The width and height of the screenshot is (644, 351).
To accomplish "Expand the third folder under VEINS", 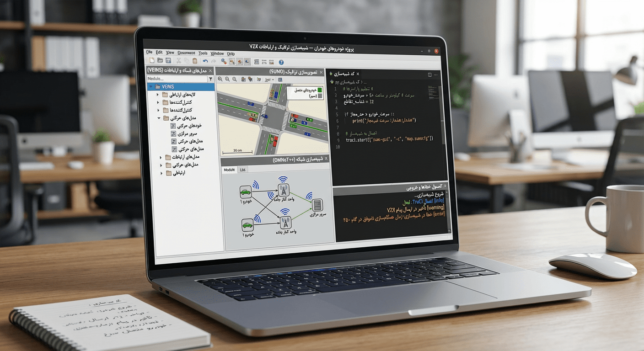I will point(159,110).
